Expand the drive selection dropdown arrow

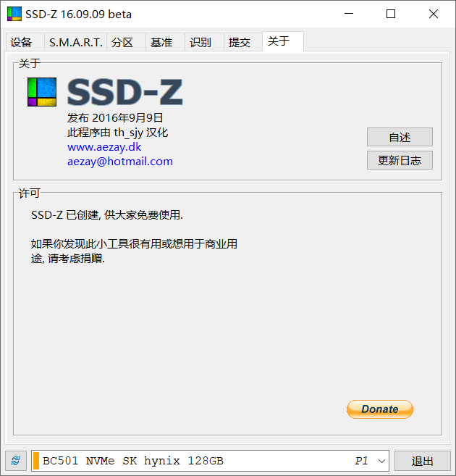pos(381,461)
